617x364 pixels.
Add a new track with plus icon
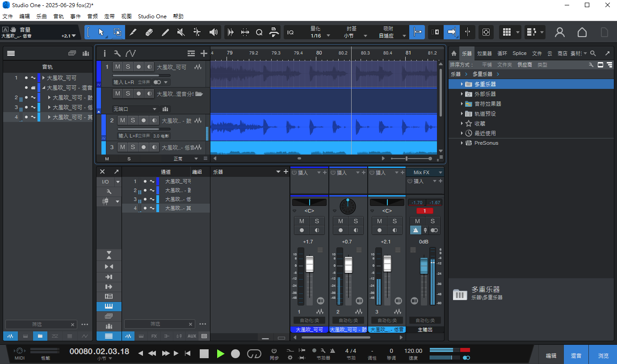click(x=204, y=54)
